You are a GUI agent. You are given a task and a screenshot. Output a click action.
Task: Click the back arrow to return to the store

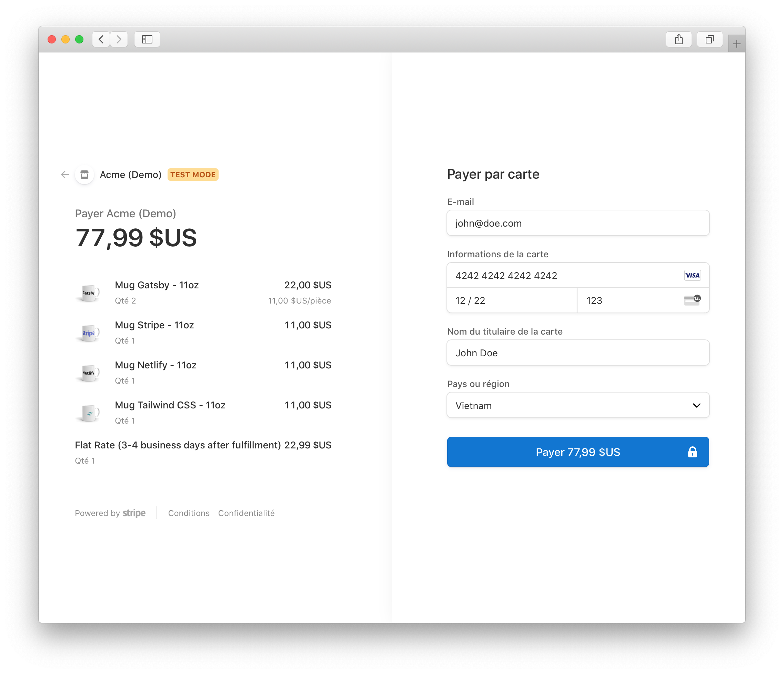[64, 175]
